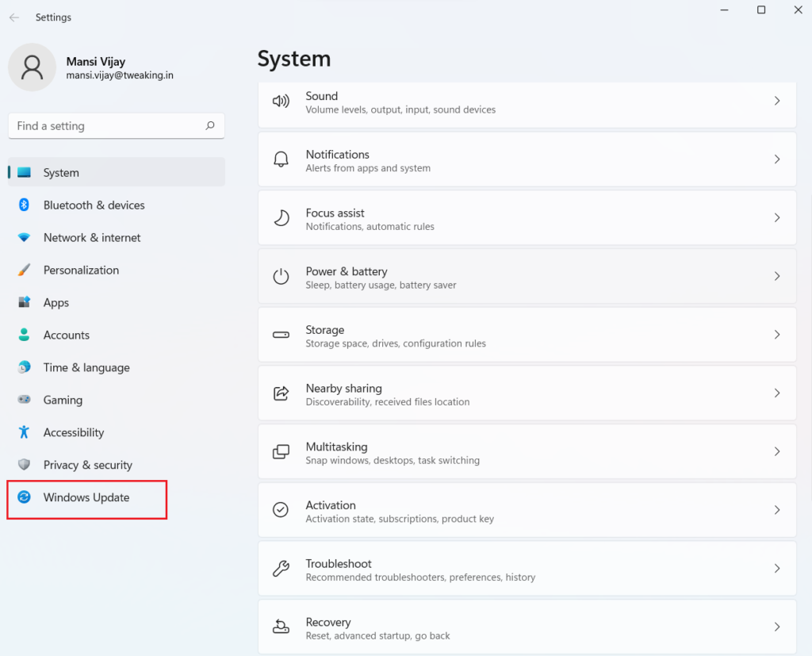Click the Time & language globe icon
Image resolution: width=812 pixels, height=656 pixels.
tap(24, 367)
